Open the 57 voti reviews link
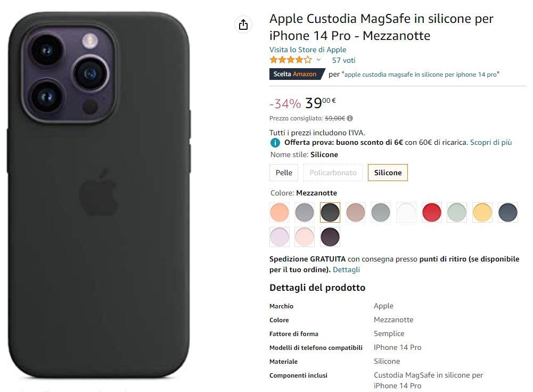This screenshot has width=533, height=392. pos(343,60)
